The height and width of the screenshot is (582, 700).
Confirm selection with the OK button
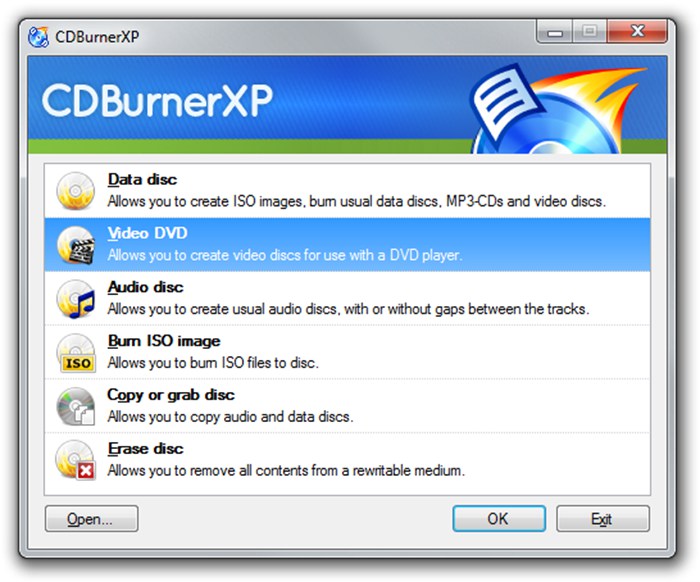[499, 519]
